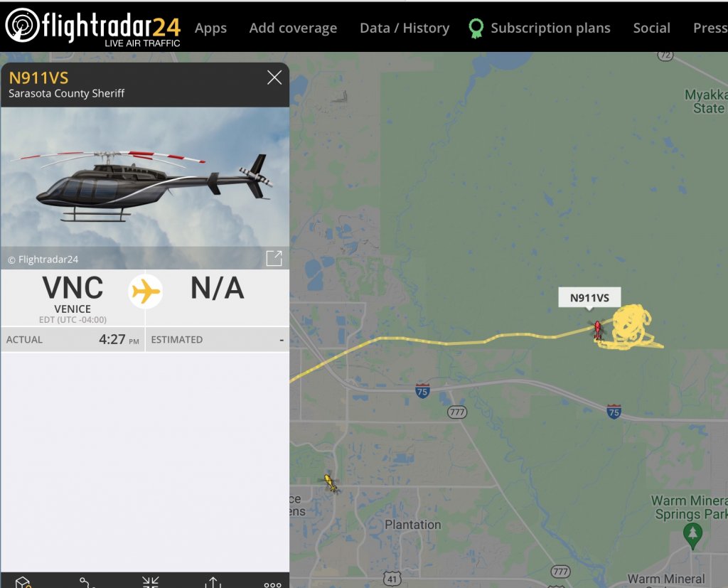Click the green Subscription plans ribbon icon
This screenshot has width=728, height=588.
pyautogui.click(x=476, y=28)
